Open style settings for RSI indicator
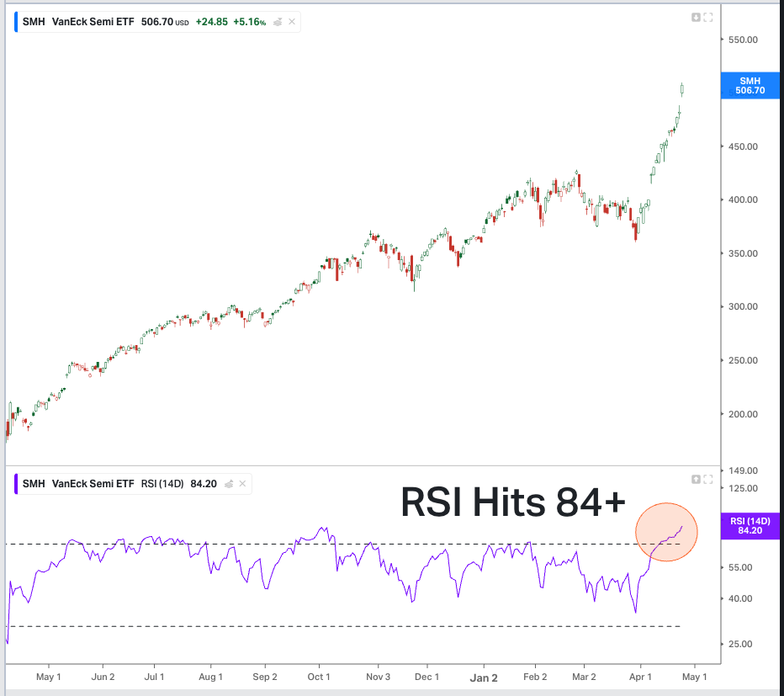The height and width of the screenshot is (696, 784). pos(228,484)
